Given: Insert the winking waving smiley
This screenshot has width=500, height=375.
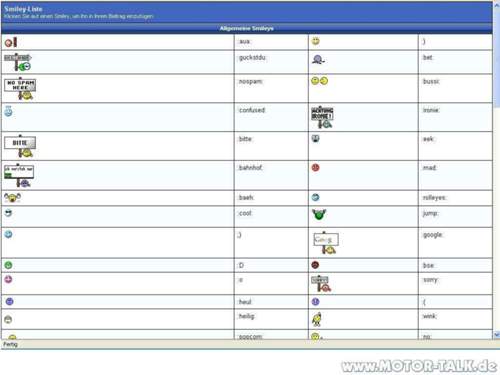Looking at the screenshot, I should (317, 319).
